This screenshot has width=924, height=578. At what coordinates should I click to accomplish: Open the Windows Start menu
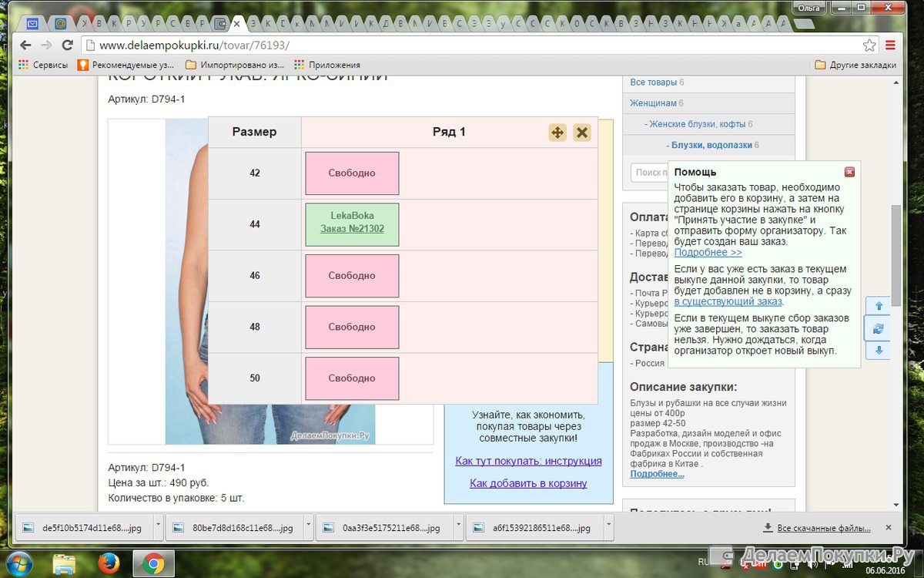21,564
